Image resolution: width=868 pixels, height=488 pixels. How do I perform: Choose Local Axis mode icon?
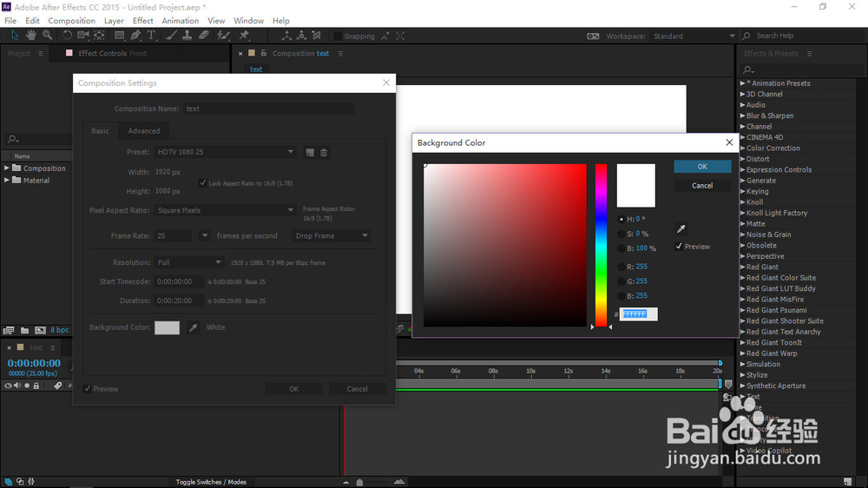pos(286,36)
